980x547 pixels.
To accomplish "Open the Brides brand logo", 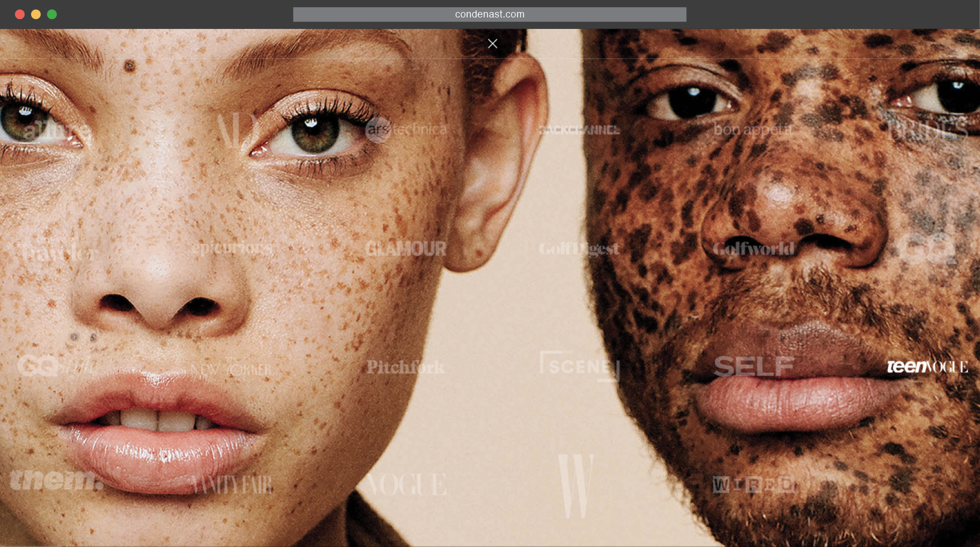I will tap(927, 130).
